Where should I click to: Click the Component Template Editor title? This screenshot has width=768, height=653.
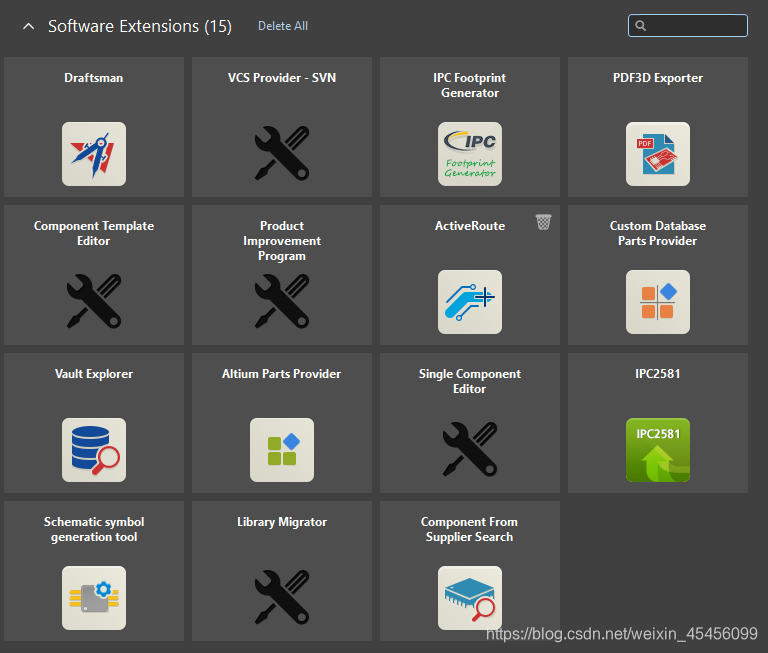click(x=94, y=233)
